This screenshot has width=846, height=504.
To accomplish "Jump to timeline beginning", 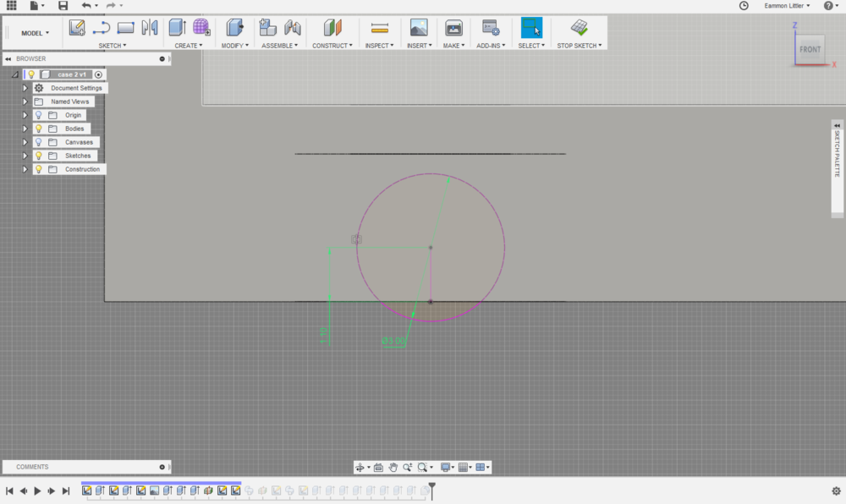I will pos(9,490).
